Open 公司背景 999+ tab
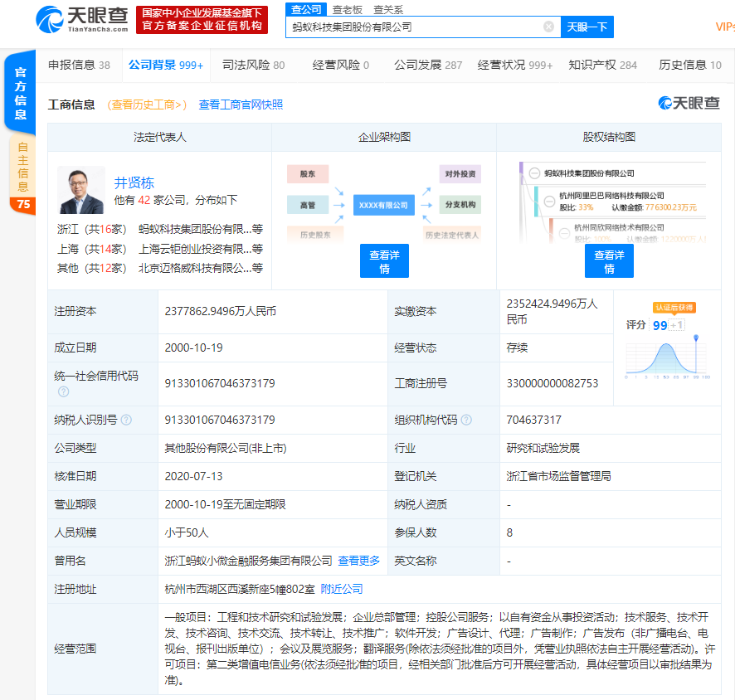This screenshot has width=735, height=700. tap(166, 66)
